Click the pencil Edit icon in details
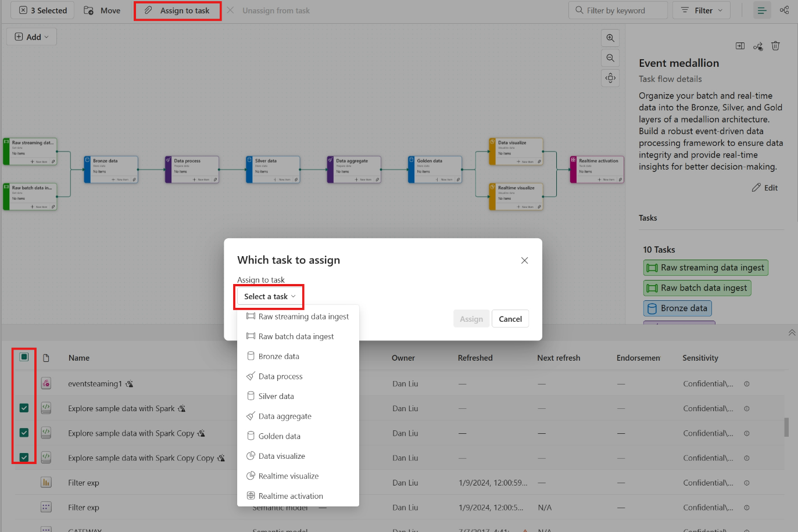Screen dimensions: 798x532 [756, 188]
